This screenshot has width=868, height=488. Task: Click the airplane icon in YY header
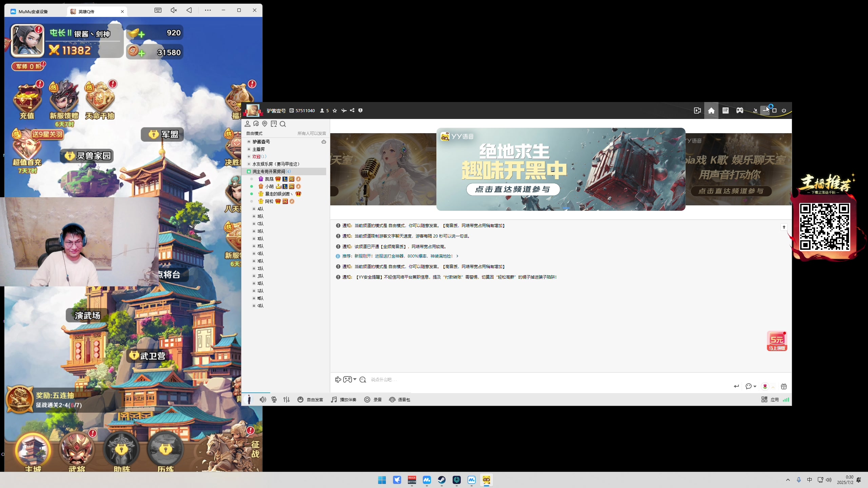click(x=344, y=110)
